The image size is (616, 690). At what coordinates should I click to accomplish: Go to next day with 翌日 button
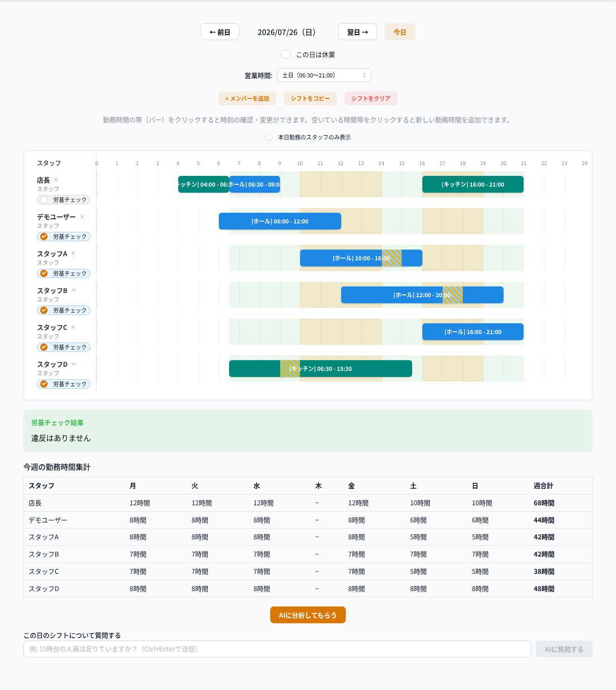point(357,32)
